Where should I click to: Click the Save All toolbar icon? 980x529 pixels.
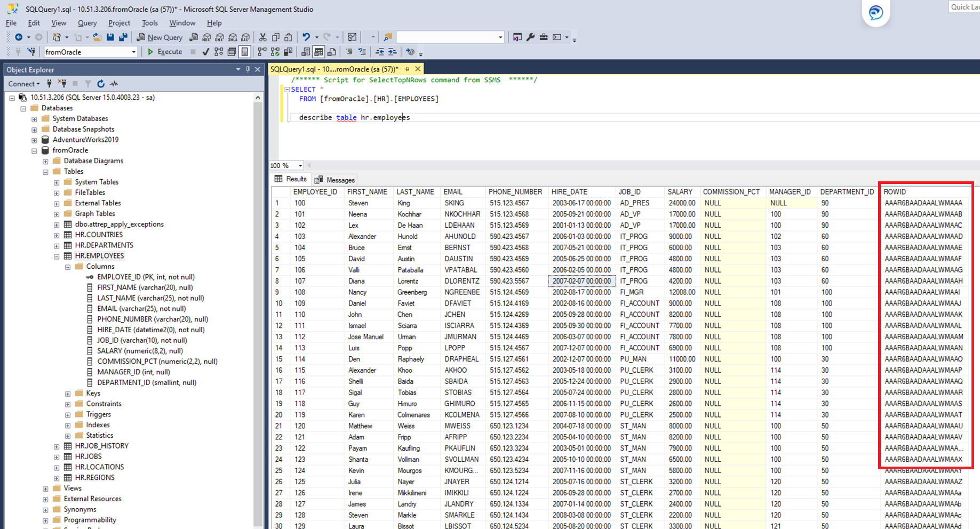point(123,37)
